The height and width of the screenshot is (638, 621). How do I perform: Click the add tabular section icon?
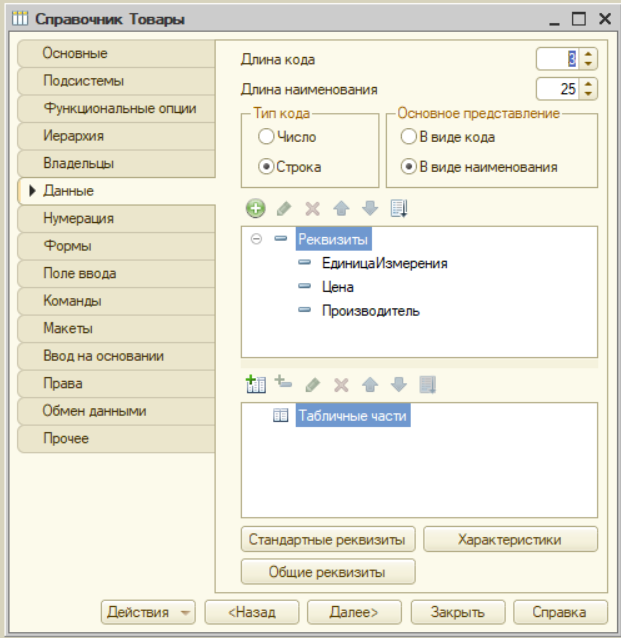[255, 384]
